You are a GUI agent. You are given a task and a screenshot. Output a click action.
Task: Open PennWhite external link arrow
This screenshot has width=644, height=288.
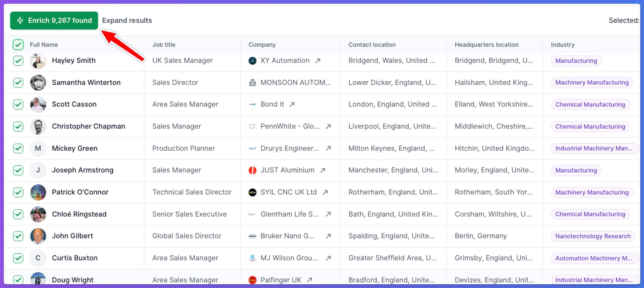(x=328, y=126)
